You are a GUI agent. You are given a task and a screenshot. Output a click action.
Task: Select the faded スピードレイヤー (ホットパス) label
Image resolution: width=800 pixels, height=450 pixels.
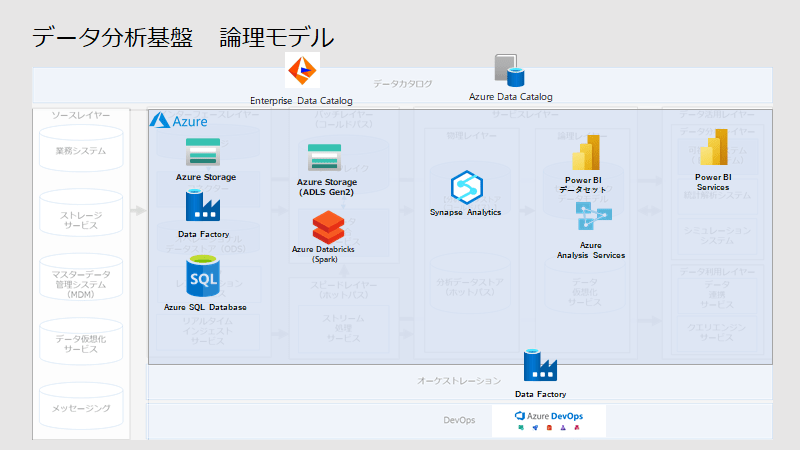tap(344, 290)
